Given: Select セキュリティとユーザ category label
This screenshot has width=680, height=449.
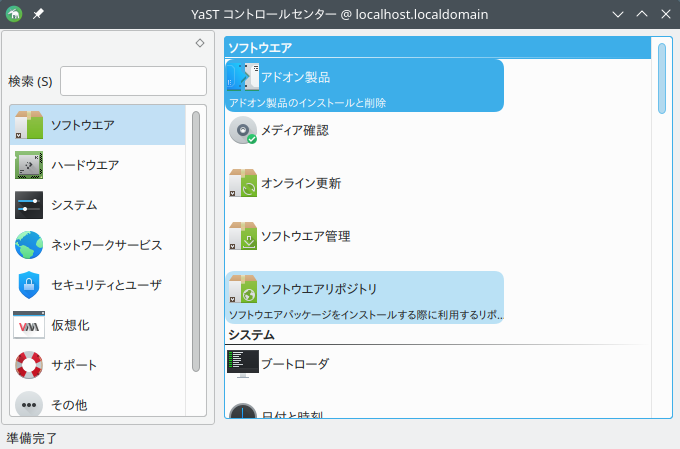Looking at the screenshot, I should 107,285.
